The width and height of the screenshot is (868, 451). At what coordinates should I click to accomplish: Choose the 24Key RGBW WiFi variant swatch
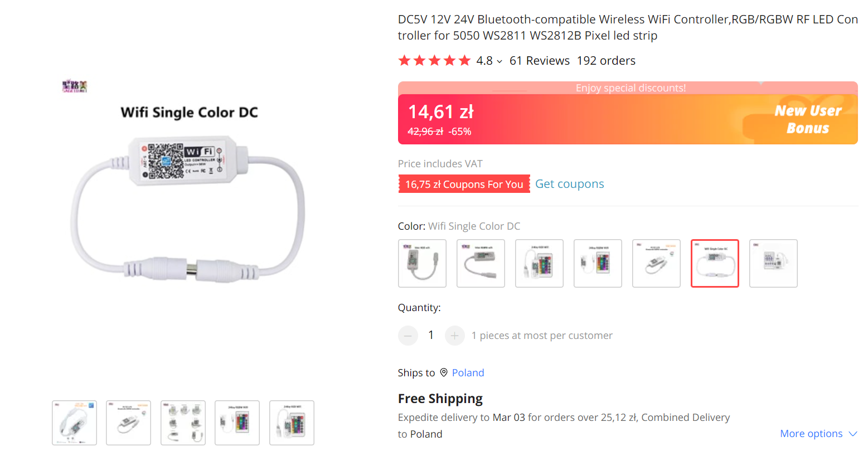pos(598,264)
